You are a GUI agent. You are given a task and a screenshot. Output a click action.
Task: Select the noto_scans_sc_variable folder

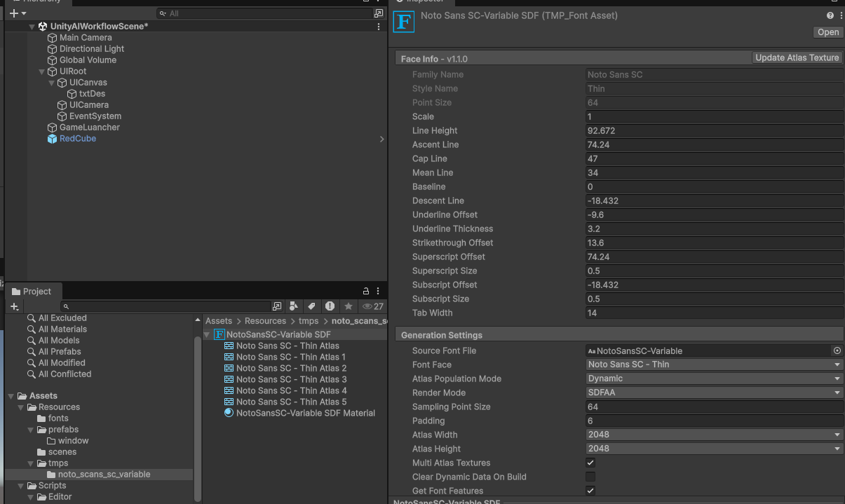pyautogui.click(x=104, y=475)
